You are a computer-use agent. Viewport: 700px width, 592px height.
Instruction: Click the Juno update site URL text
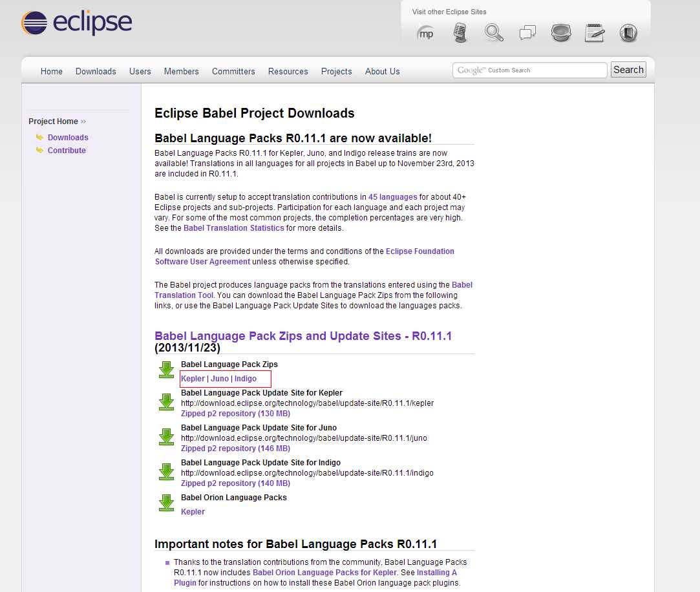coord(304,438)
